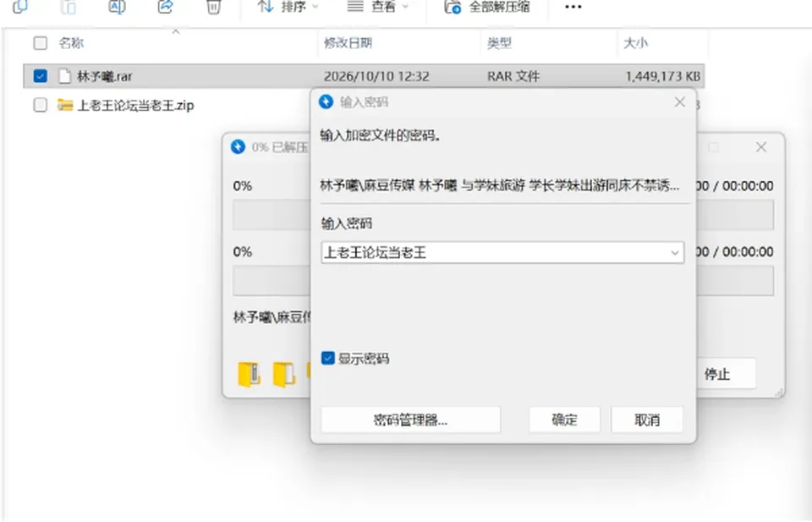Click the RAR 文件 type cell

tap(513, 77)
